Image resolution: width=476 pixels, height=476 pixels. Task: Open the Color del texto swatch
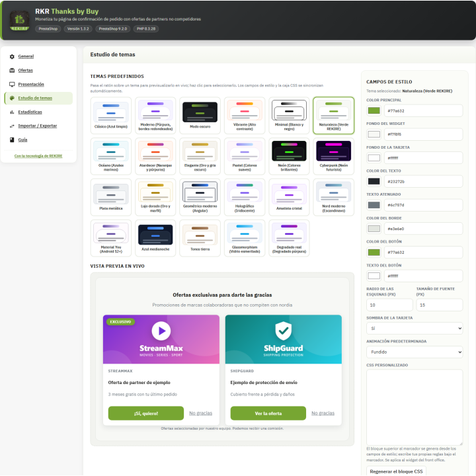(x=374, y=182)
